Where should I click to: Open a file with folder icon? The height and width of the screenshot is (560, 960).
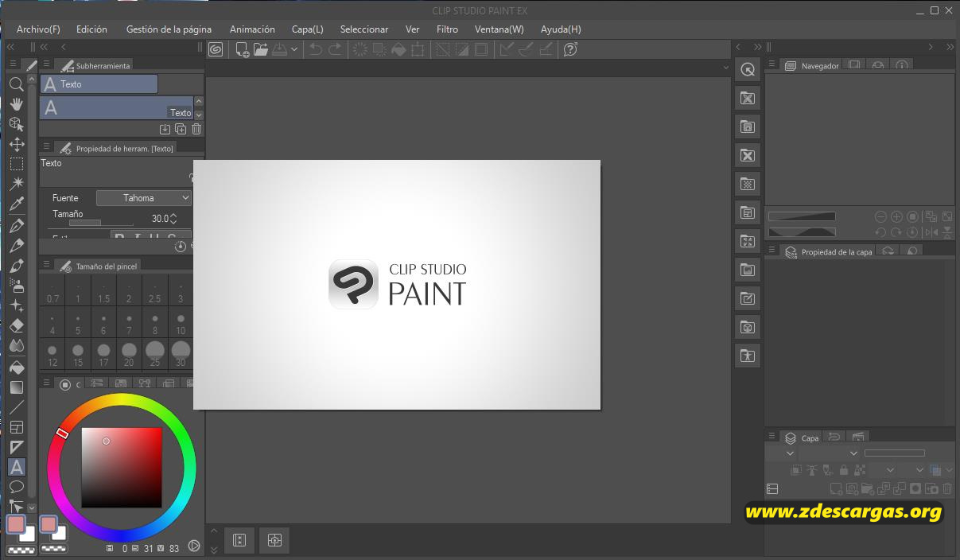tap(261, 49)
